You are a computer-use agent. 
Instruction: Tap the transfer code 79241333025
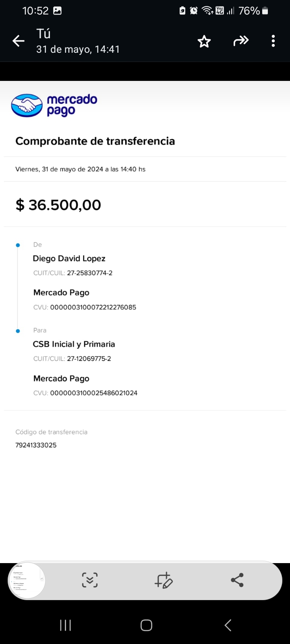[x=36, y=445]
